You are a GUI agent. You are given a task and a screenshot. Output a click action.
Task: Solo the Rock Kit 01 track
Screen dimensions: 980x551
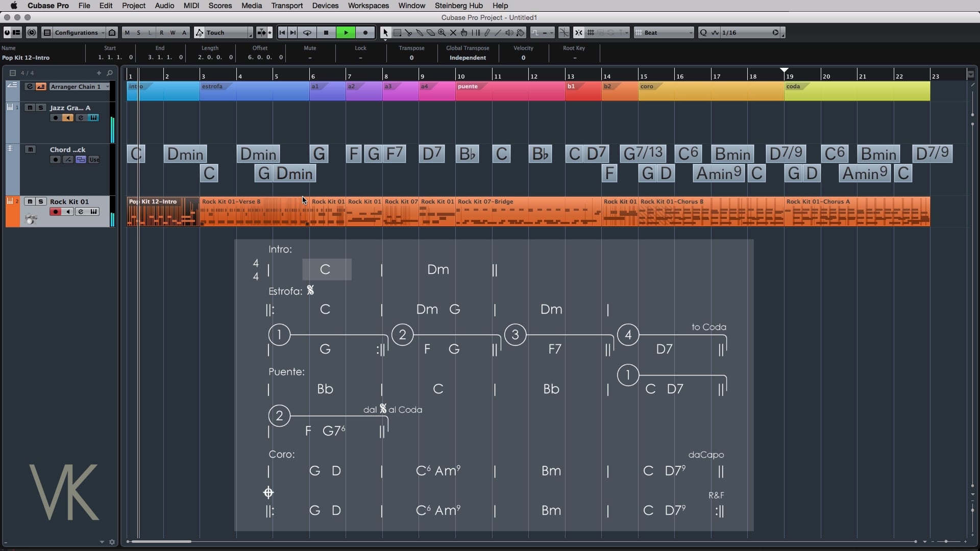[x=41, y=202]
